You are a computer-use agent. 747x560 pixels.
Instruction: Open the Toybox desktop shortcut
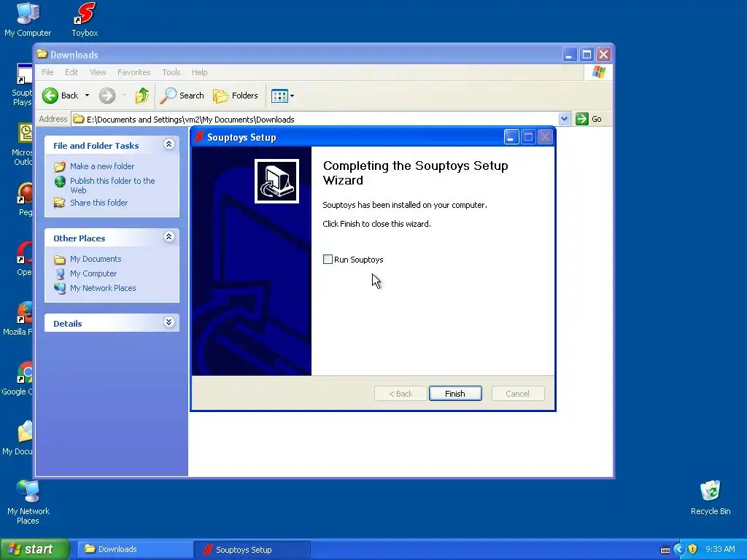pos(85,20)
